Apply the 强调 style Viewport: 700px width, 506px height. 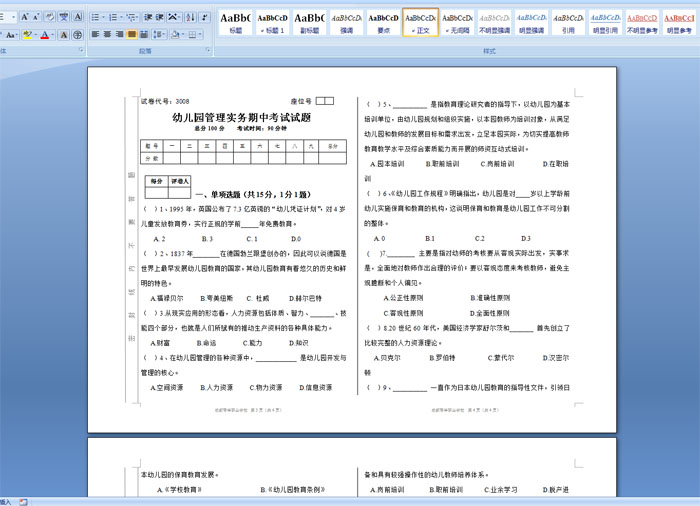pyautogui.click(x=346, y=23)
